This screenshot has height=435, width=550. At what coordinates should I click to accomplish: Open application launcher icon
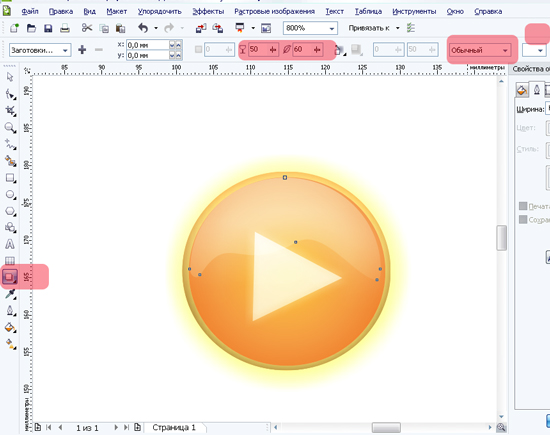[240, 28]
